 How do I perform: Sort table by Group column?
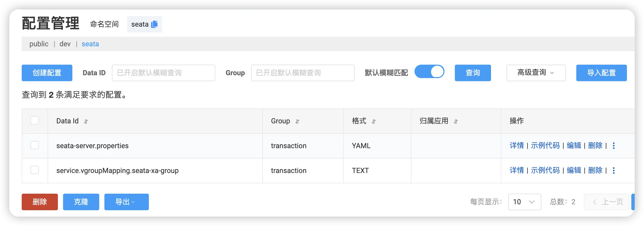tap(297, 121)
